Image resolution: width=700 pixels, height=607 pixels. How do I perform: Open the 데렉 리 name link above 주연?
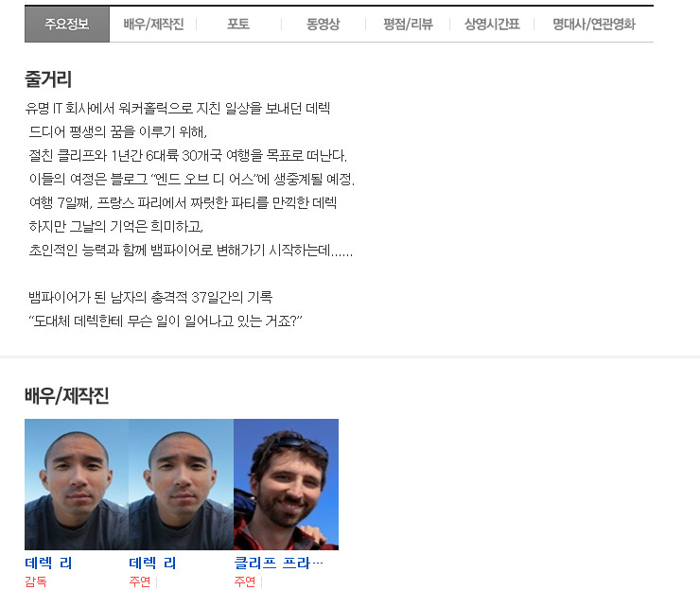tap(152, 564)
